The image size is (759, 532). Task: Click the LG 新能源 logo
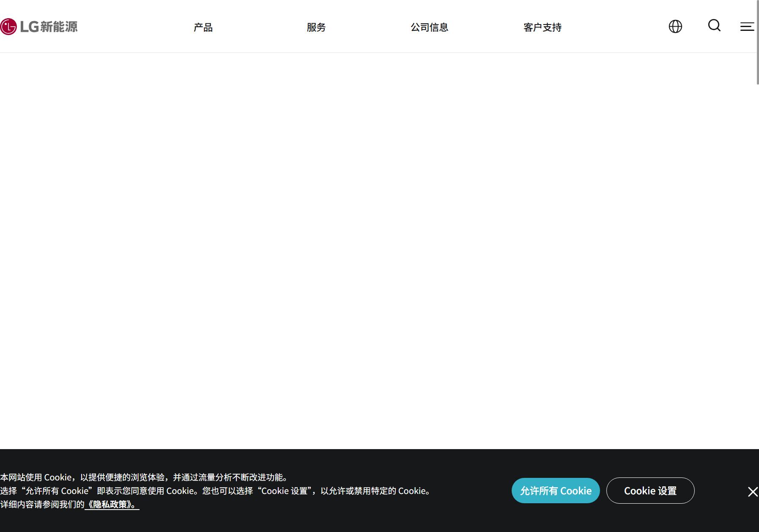tap(39, 27)
